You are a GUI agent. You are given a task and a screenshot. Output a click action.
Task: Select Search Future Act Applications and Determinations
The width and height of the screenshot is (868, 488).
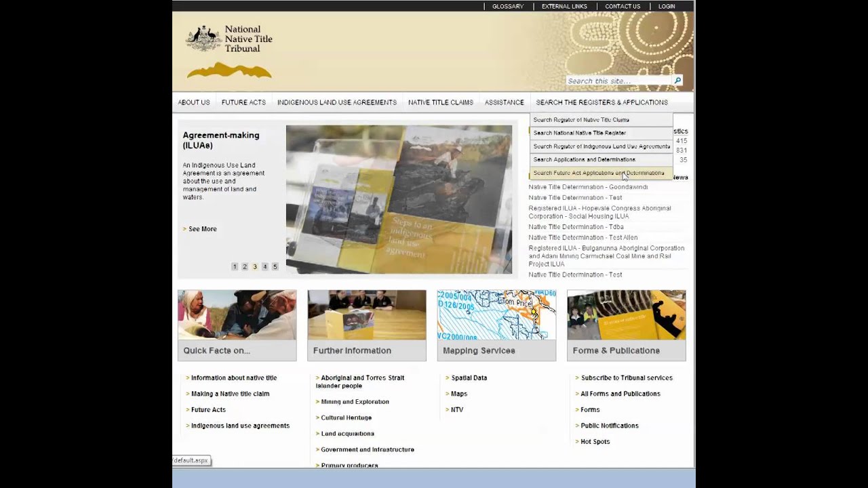coord(601,173)
